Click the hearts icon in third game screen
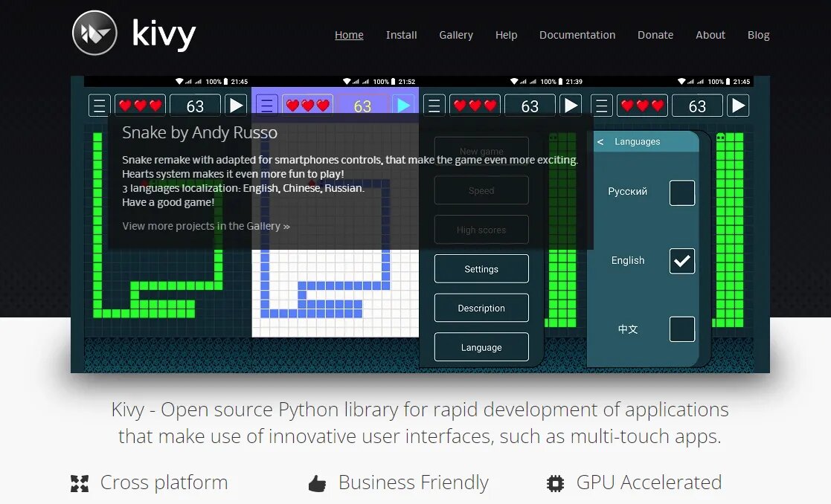The image size is (831, 504). tap(475, 106)
